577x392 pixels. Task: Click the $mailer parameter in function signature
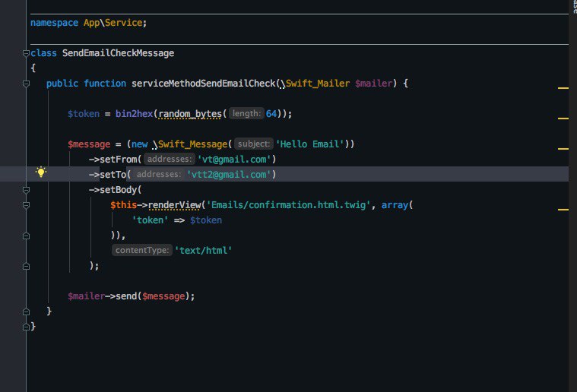(373, 84)
